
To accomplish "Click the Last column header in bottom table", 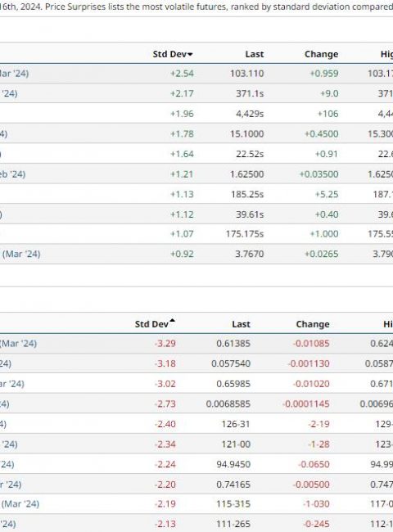I will pos(241,324).
